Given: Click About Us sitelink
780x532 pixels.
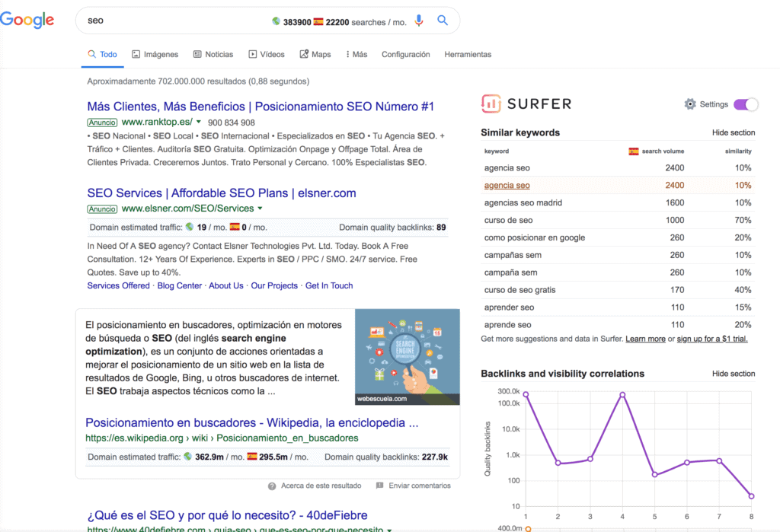Looking at the screenshot, I should [x=225, y=285].
